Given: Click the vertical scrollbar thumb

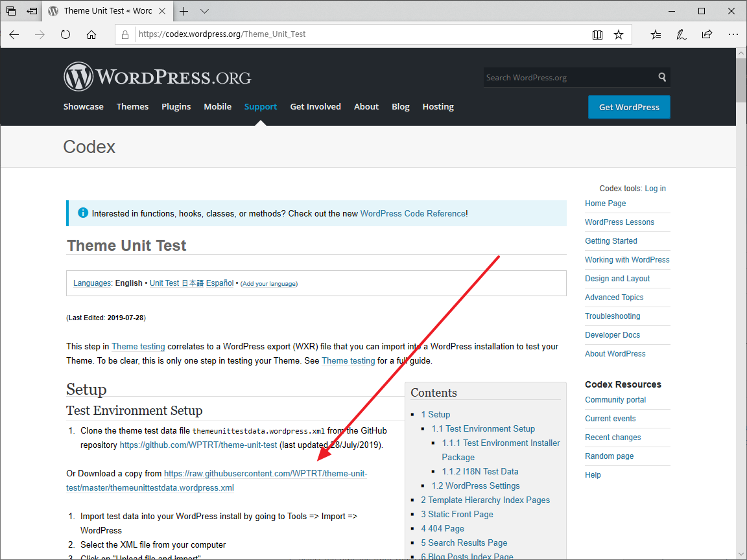Looking at the screenshot, I should point(741,80).
